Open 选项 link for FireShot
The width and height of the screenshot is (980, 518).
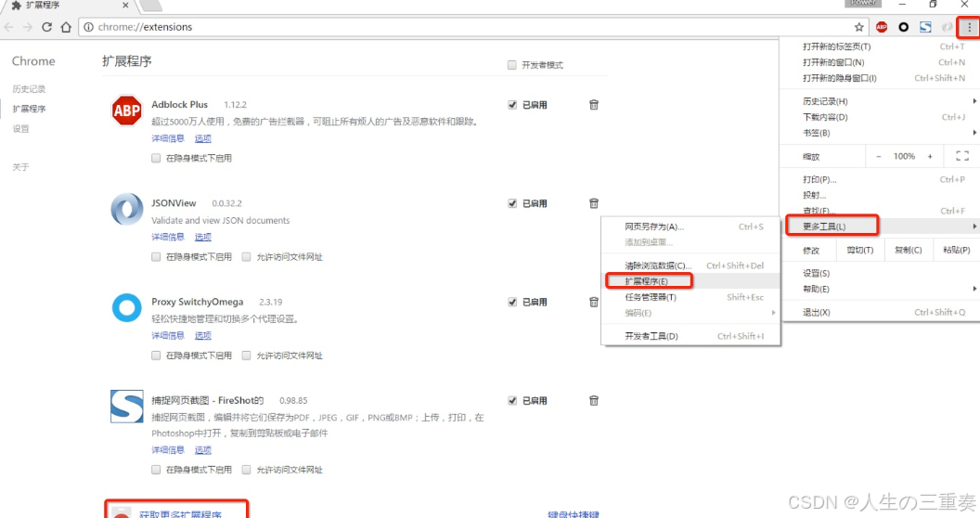click(x=202, y=450)
